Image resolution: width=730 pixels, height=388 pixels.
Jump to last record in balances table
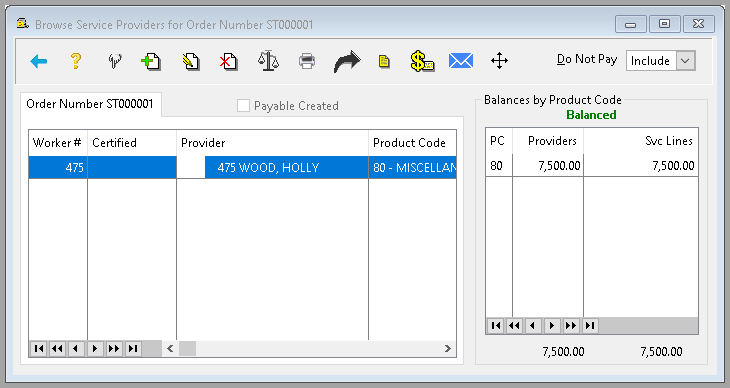pyautogui.click(x=590, y=326)
